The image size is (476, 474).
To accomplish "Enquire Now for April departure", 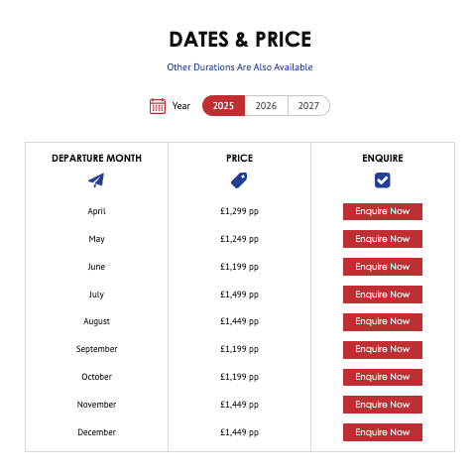I will click(x=383, y=211).
